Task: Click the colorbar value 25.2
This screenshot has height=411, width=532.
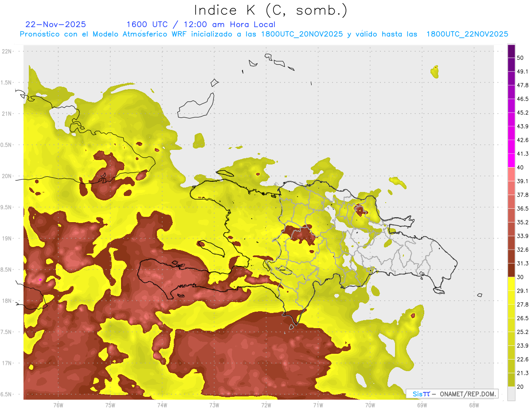Action: click(523, 332)
